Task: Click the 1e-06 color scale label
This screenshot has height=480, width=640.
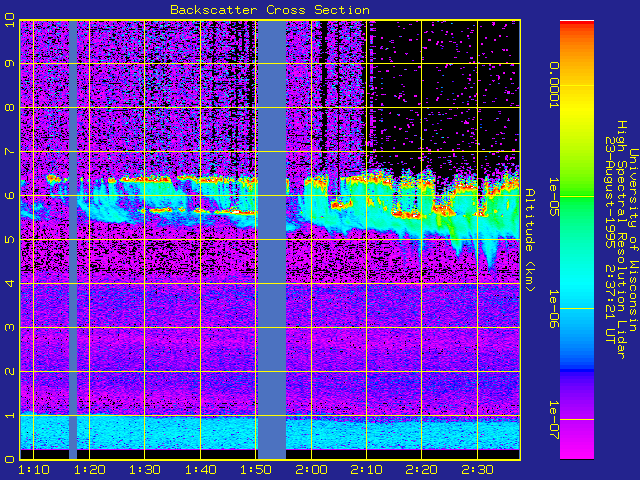Action: pos(553,309)
